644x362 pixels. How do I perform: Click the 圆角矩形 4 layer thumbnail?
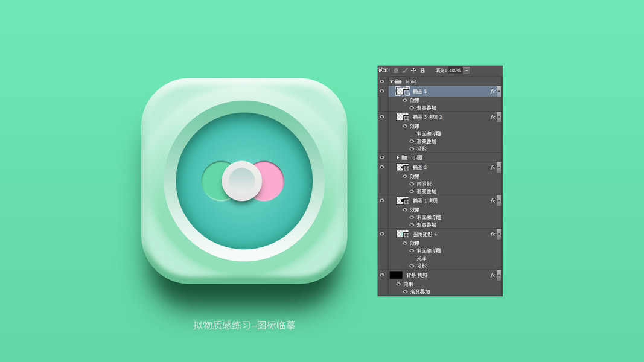(x=402, y=233)
